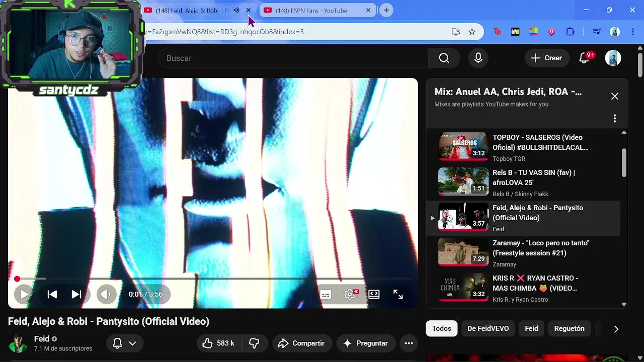Screen dimensions: 644x362
Task: Open Chrome media control icon
Action: click(x=597, y=32)
